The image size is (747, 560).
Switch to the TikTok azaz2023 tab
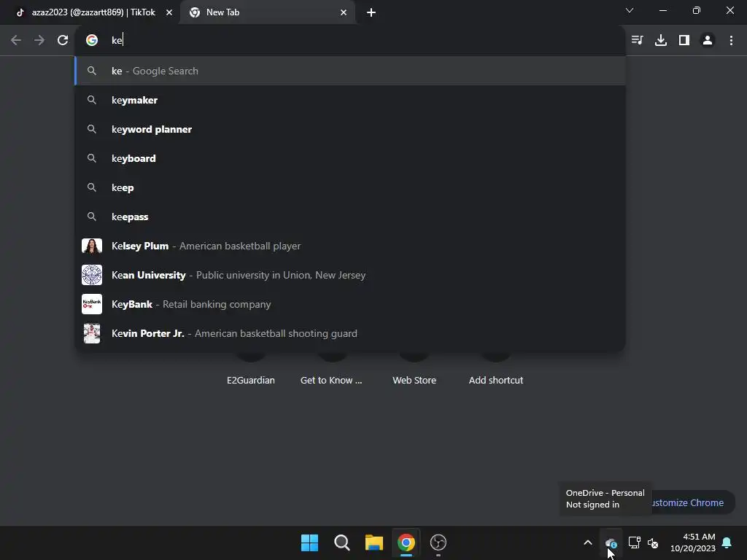coord(90,12)
